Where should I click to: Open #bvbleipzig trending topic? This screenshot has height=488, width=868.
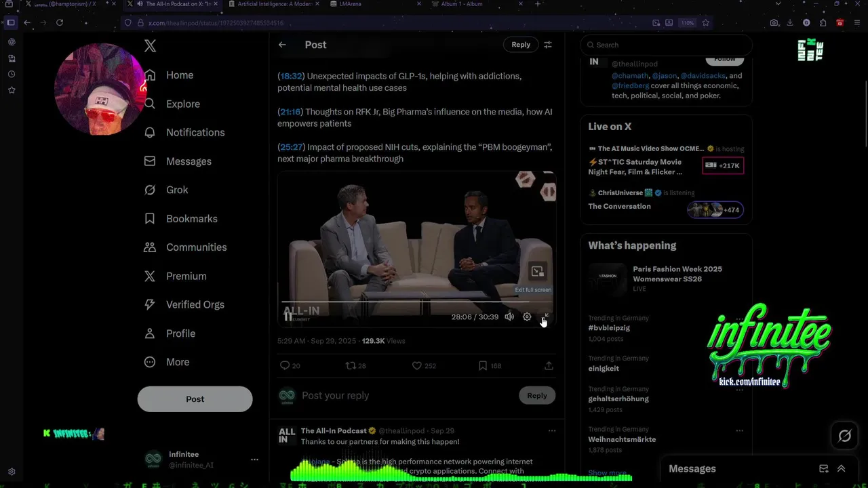pyautogui.click(x=609, y=328)
